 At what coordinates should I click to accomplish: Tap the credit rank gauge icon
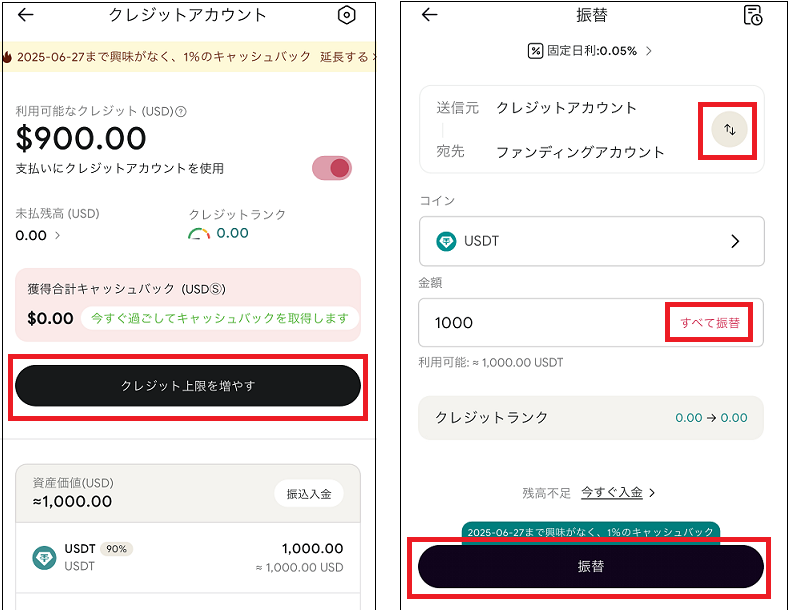(200, 234)
